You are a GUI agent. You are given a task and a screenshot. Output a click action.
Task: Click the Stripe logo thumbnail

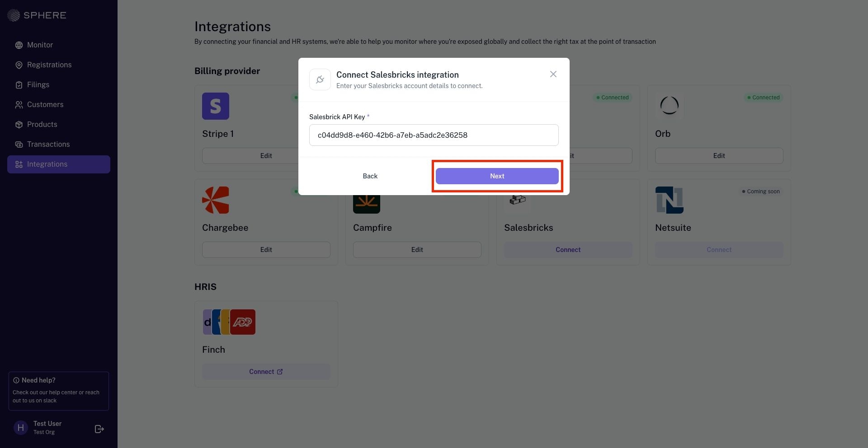[x=216, y=106]
